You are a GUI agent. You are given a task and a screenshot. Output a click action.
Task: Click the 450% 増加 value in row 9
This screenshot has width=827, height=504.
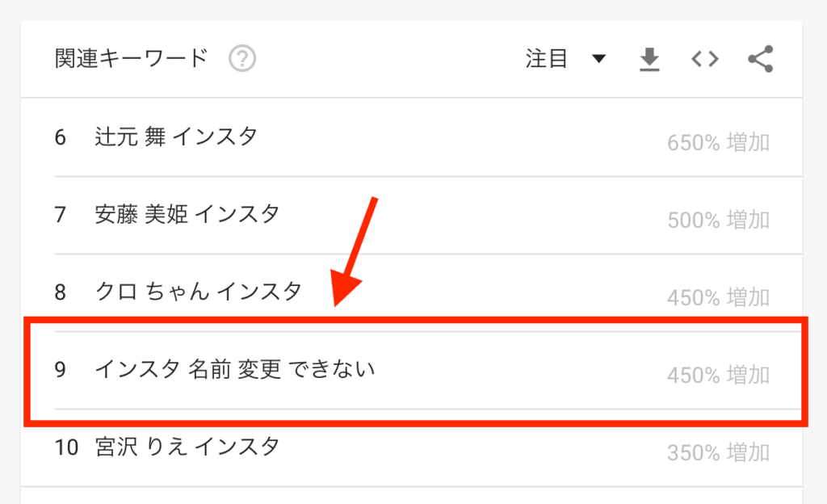(x=718, y=375)
